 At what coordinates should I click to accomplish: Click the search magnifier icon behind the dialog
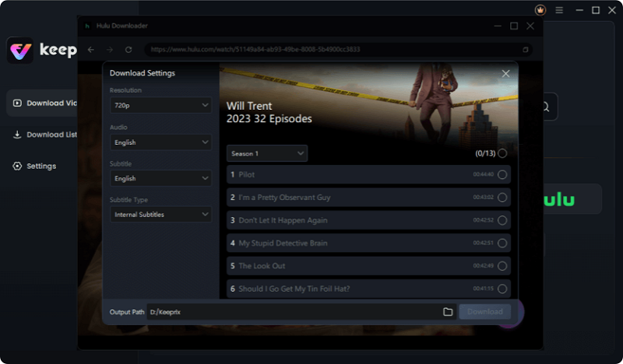[546, 107]
